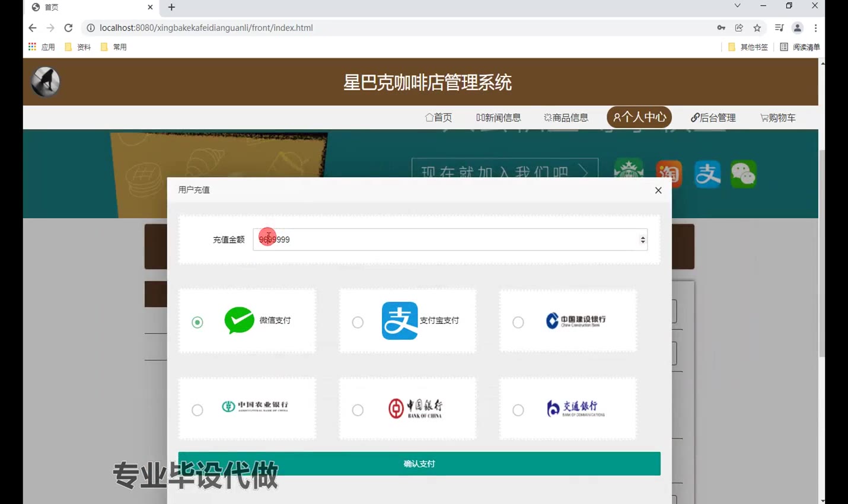Click the address bar URL
848x504 pixels.
click(x=206, y=28)
